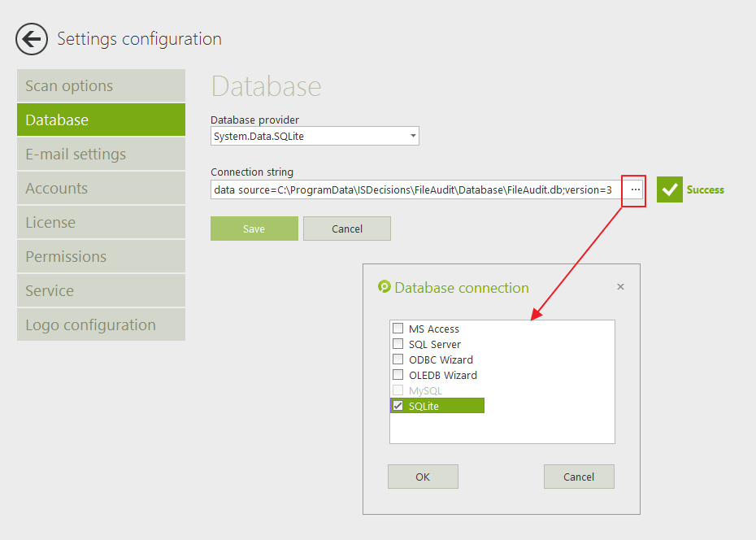Click OK in Database connection dialog
This screenshot has height=540, width=756.
point(423,477)
